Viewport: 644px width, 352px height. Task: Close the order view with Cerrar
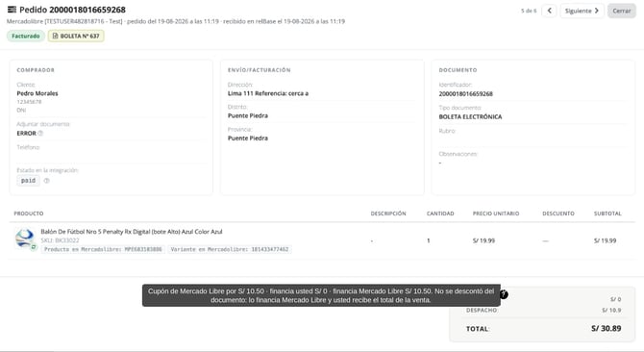621,11
